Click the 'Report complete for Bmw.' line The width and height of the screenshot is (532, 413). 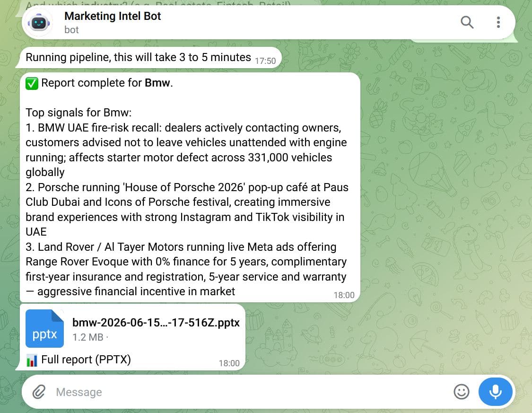pos(107,83)
